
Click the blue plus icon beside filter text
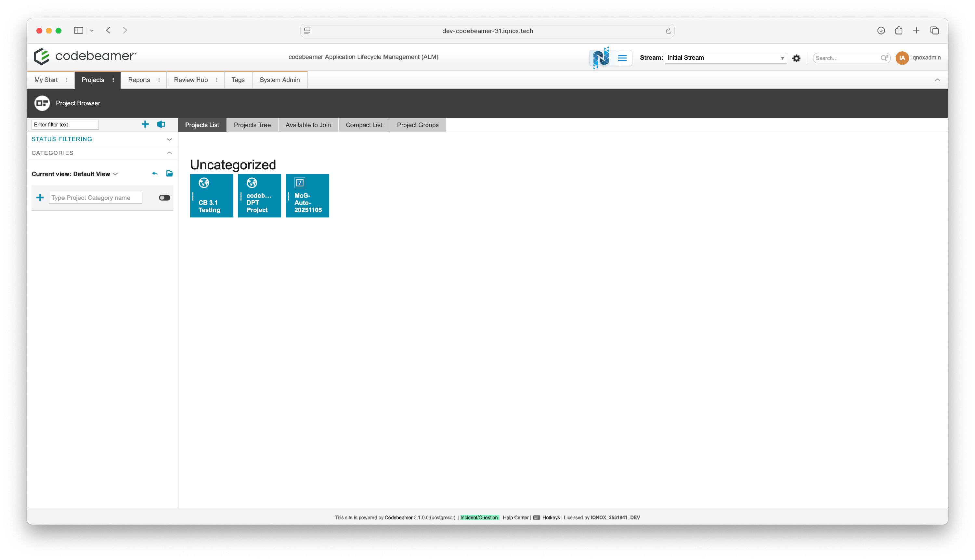click(145, 124)
